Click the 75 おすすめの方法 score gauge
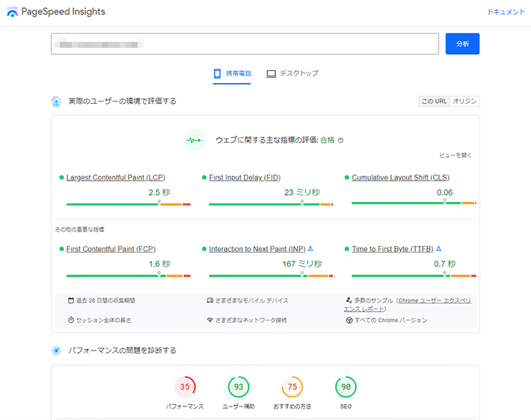The width and height of the screenshot is (531, 420). point(292,387)
